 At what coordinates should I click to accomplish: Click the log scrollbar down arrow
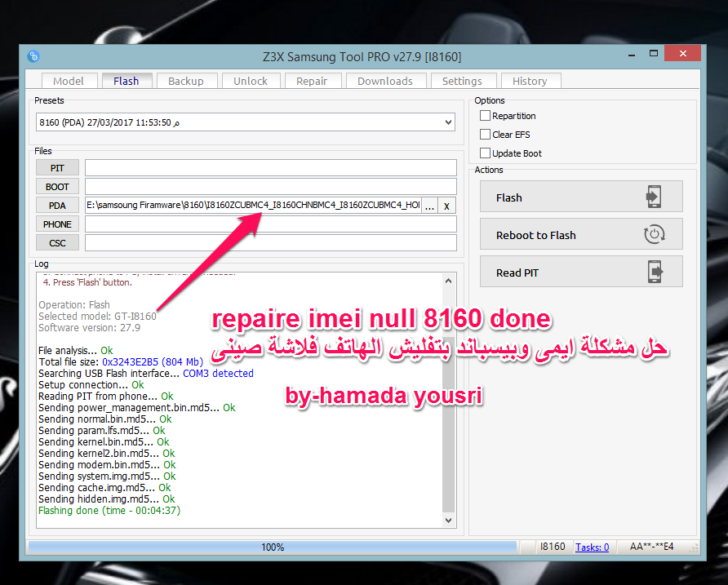click(448, 520)
